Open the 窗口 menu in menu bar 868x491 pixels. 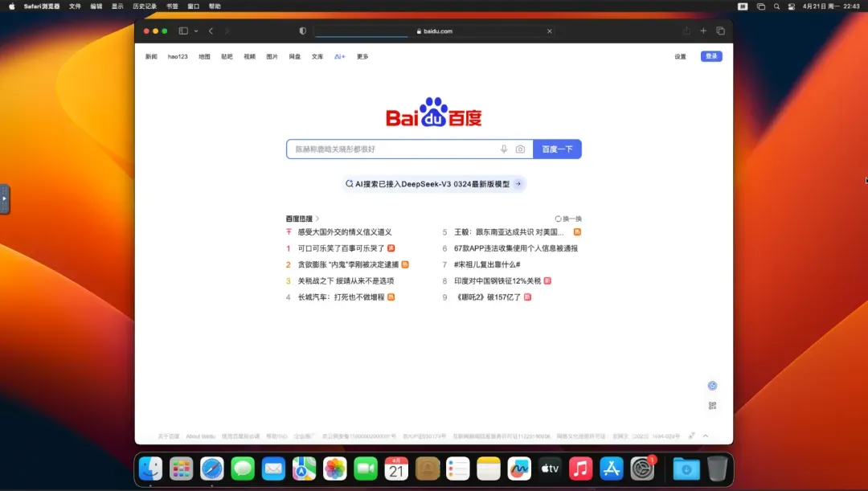pyautogui.click(x=193, y=6)
